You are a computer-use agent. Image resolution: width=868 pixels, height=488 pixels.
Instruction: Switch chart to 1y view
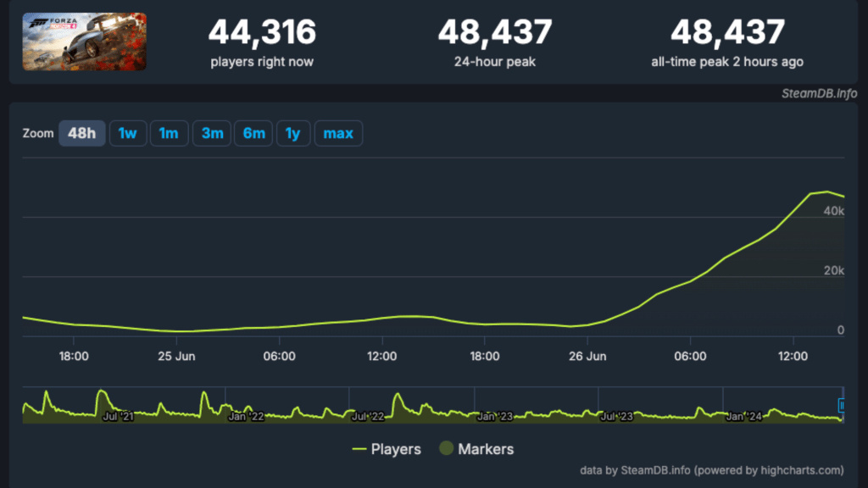292,133
